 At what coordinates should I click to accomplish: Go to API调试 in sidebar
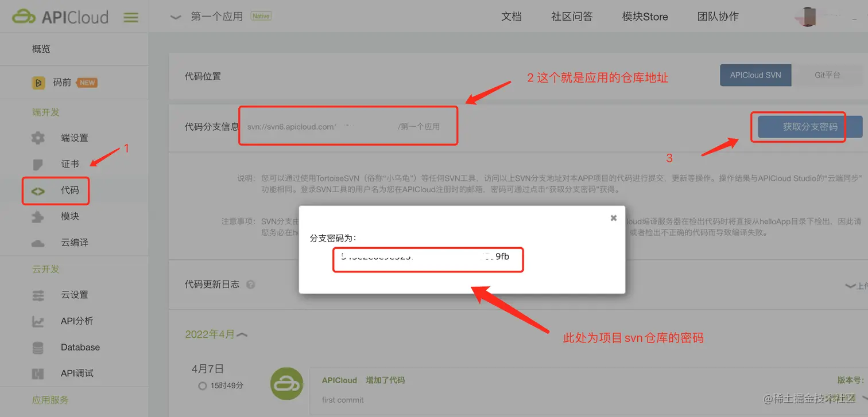77,373
